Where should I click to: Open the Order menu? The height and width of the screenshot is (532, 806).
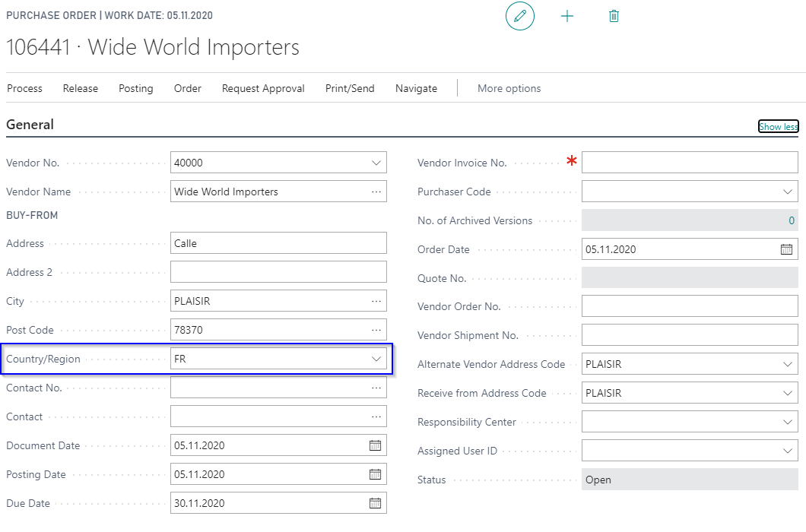click(x=188, y=88)
